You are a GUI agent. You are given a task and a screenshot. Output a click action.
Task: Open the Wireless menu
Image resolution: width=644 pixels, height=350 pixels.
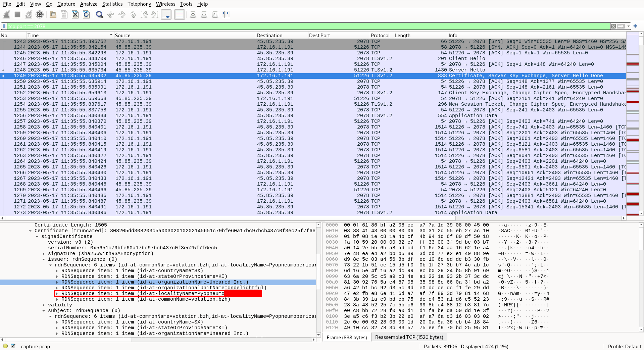pos(165,4)
